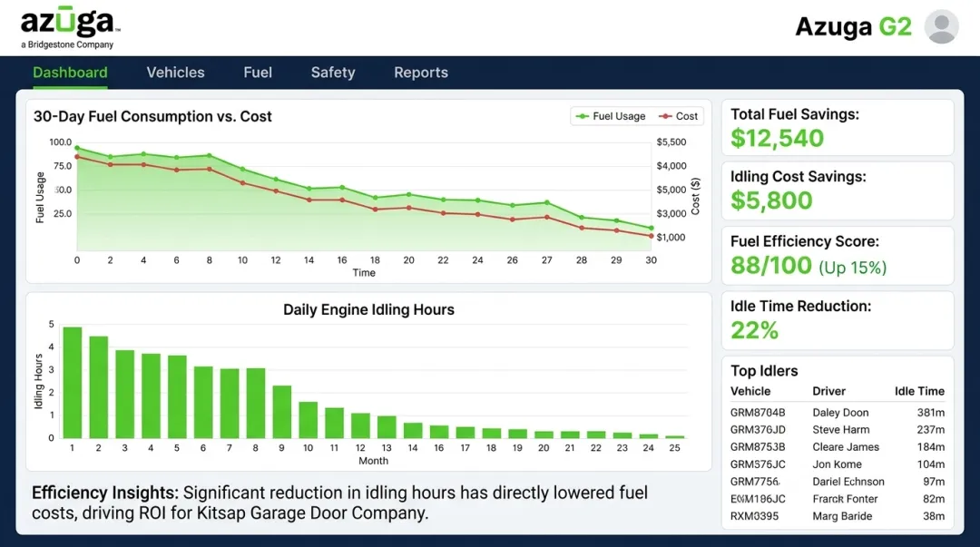
Task: Click the idling bar for month 2
Action: point(99,387)
